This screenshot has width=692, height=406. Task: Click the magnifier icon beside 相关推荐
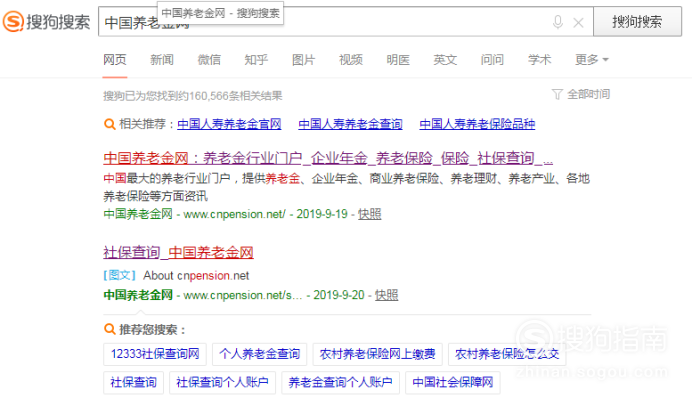pyautogui.click(x=109, y=124)
